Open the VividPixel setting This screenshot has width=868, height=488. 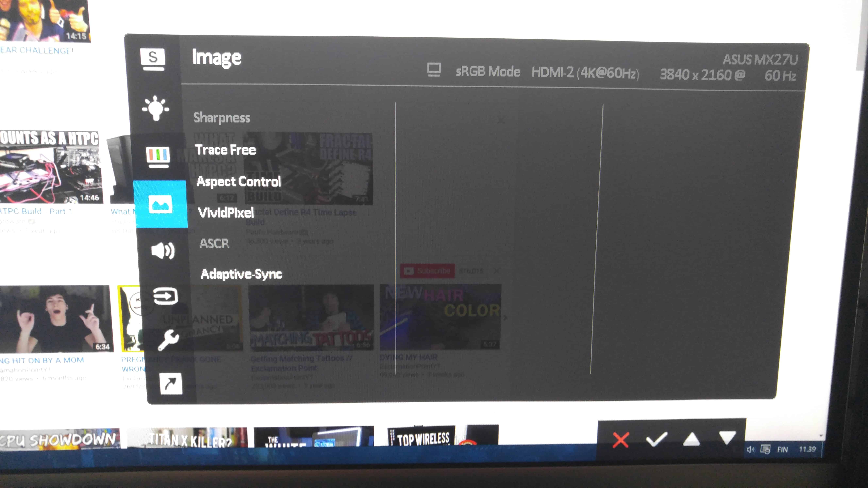click(x=226, y=212)
